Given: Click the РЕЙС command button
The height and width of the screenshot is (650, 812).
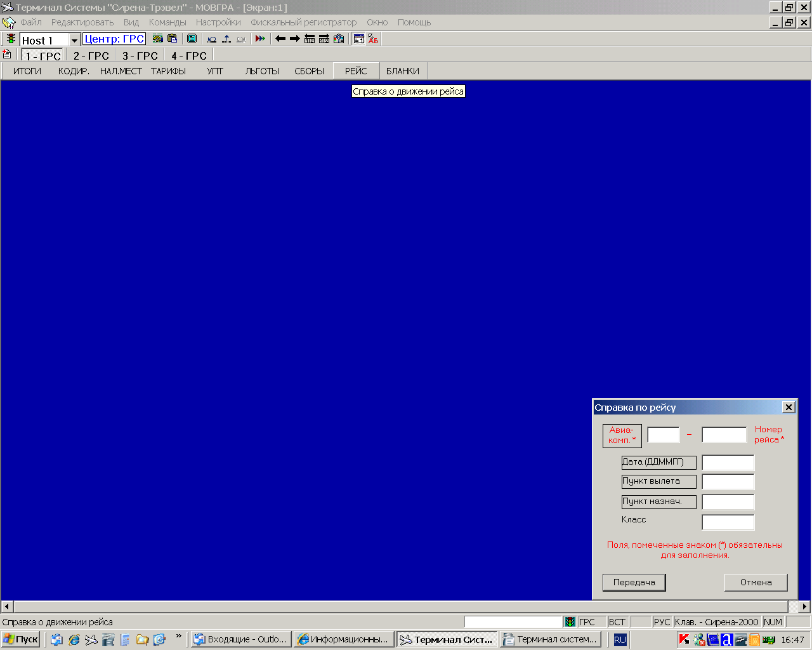Looking at the screenshot, I should 356,71.
